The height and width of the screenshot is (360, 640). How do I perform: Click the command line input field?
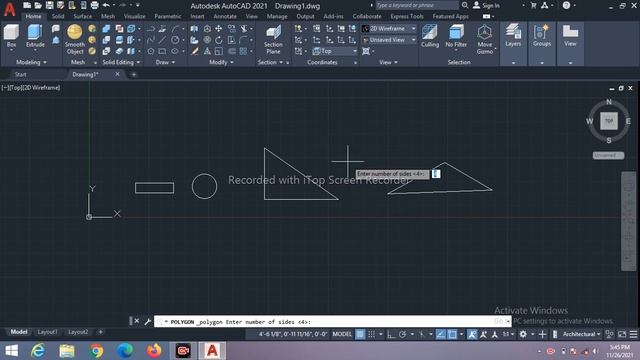pyautogui.click(x=333, y=322)
